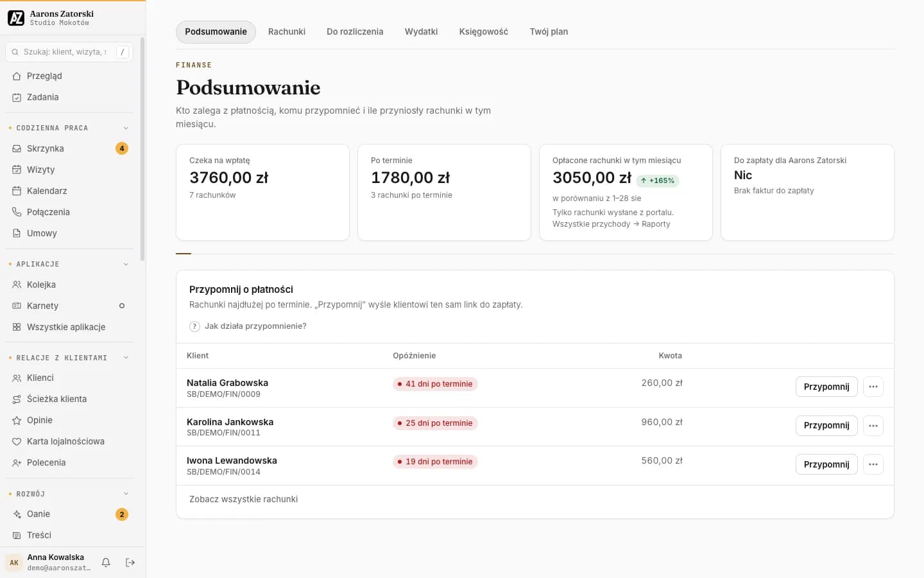Click the sidebar vertical scrollbar
This screenshot has width=924, height=578.
pos(142,149)
